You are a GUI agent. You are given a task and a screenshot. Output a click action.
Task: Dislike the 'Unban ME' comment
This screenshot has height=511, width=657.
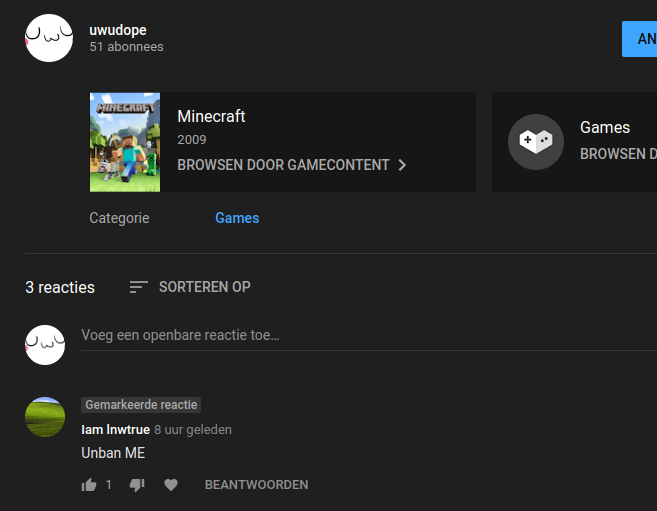coord(137,485)
